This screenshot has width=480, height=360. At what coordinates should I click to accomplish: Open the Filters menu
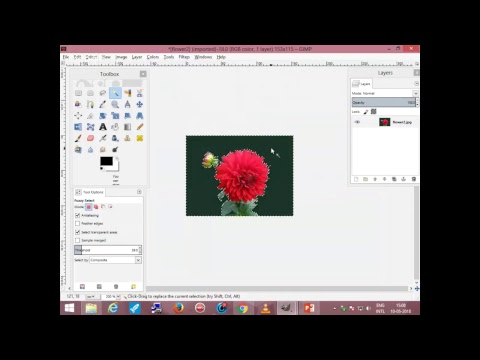[184, 57]
